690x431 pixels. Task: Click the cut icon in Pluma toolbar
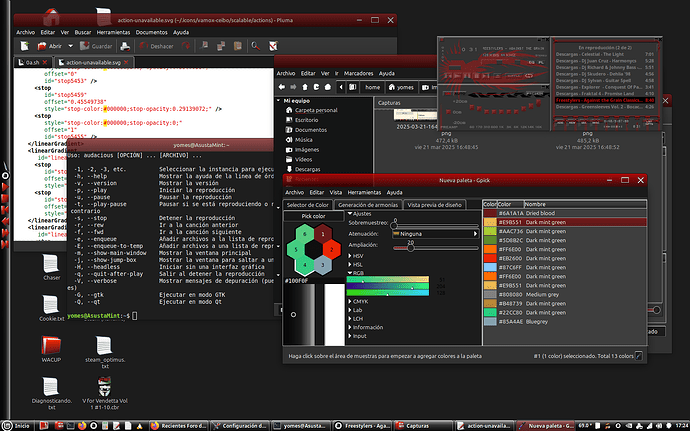point(204,46)
